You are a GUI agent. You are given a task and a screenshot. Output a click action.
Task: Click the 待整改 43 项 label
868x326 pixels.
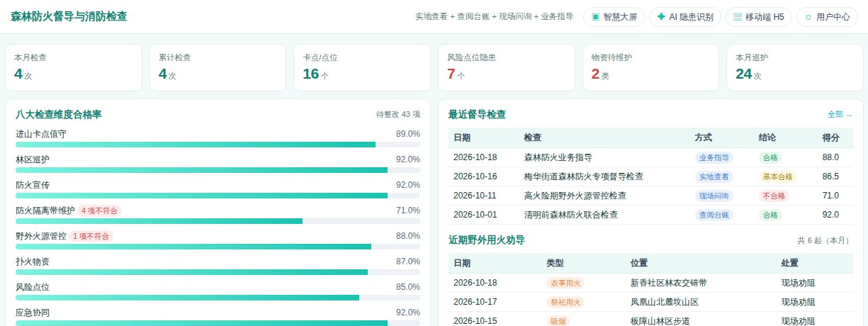point(398,114)
